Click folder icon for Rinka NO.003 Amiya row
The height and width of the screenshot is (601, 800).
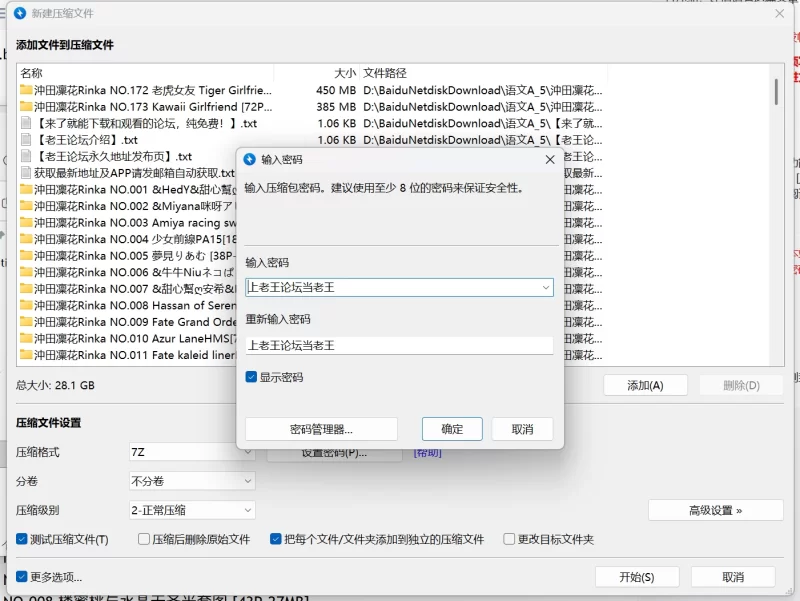tap(26, 222)
